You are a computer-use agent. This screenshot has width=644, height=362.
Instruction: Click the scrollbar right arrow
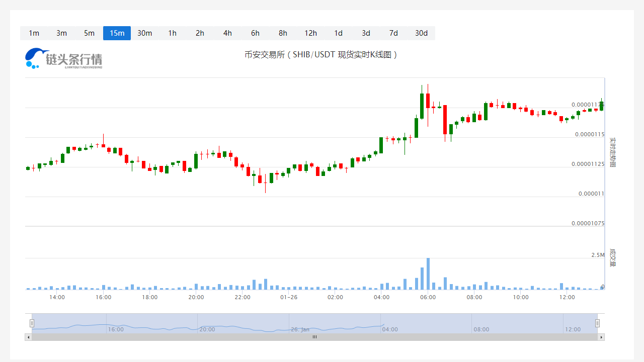coord(601,337)
